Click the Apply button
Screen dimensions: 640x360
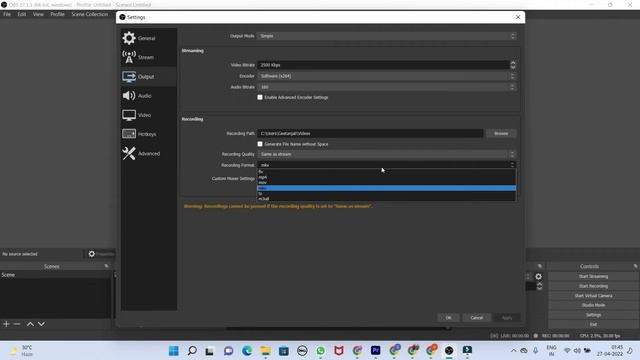(507, 318)
